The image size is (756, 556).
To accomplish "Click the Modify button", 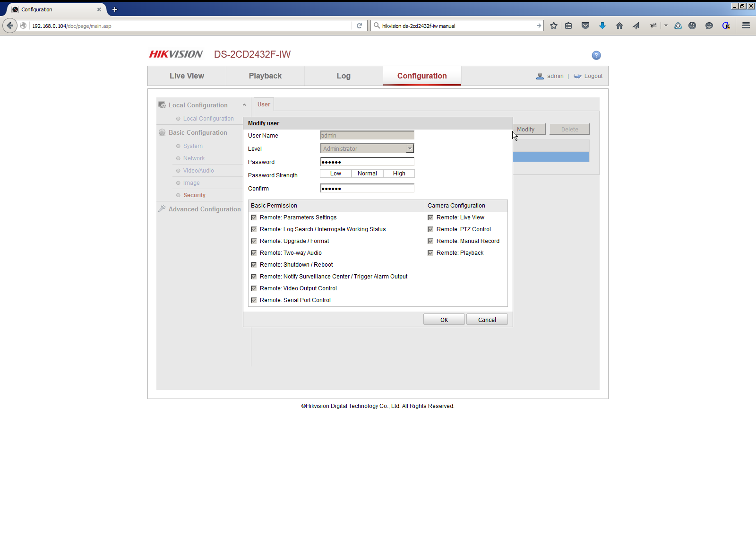I will pyautogui.click(x=529, y=129).
